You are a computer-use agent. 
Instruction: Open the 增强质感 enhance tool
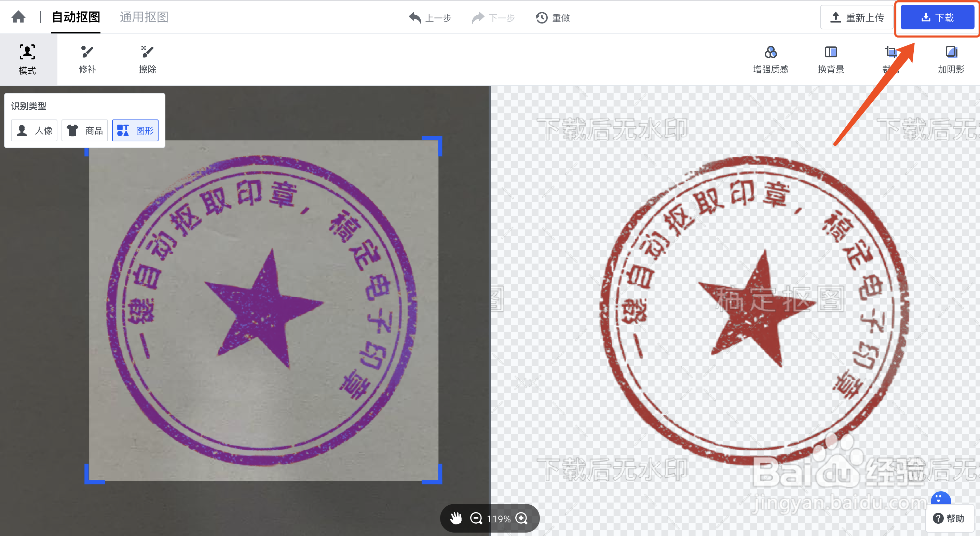(771, 60)
